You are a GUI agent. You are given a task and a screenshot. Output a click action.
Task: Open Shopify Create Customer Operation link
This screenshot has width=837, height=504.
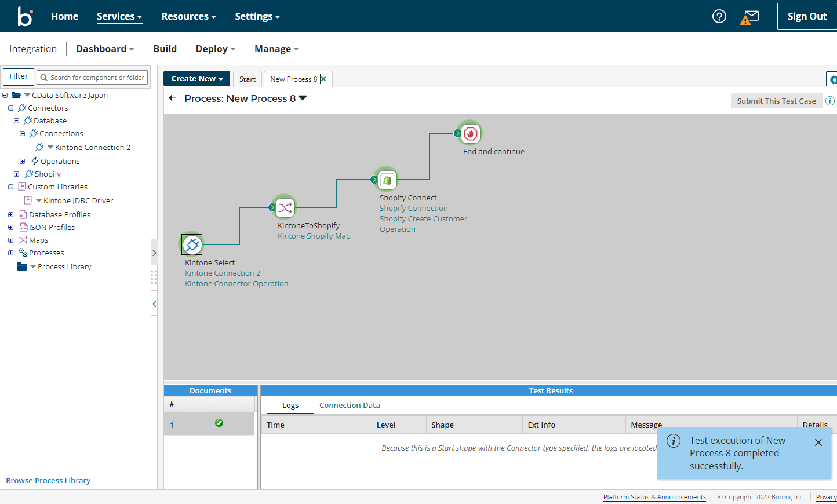(x=423, y=224)
